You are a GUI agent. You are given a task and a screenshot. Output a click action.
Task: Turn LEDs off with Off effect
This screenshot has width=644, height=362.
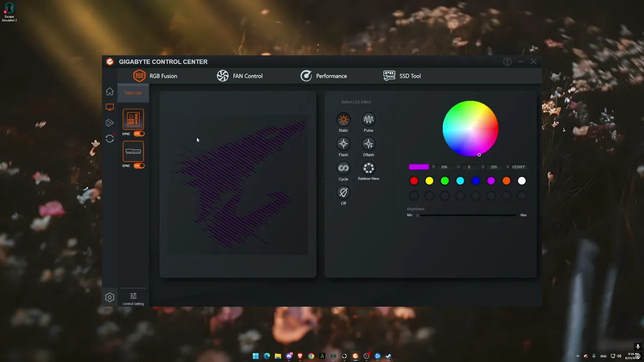(344, 192)
